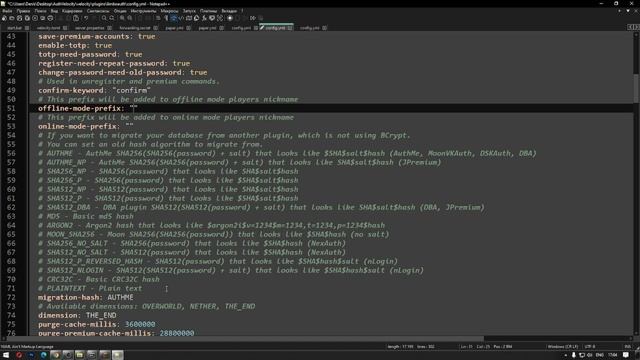Open Find dialog via the Find icon
640x360 pixels.
104,18
